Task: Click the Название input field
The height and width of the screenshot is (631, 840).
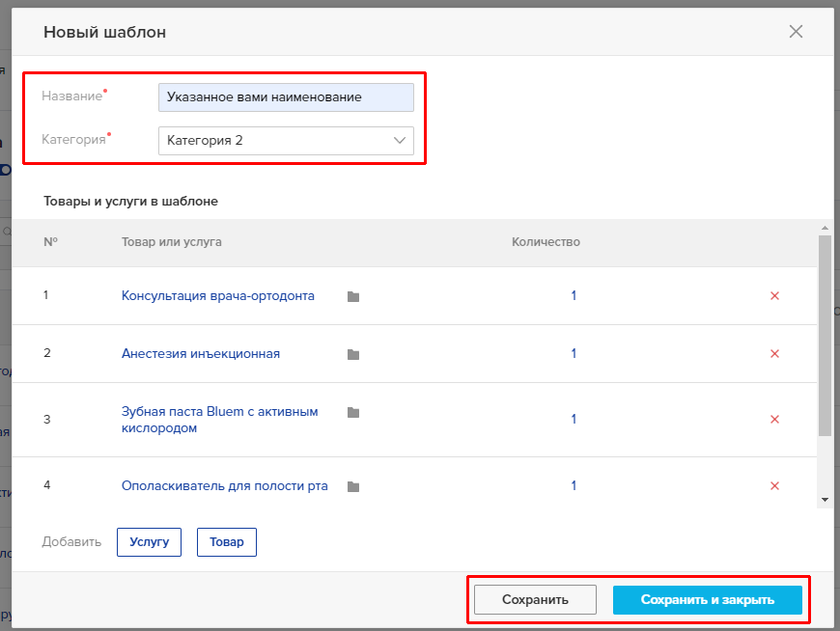Action: pyautogui.click(x=286, y=97)
